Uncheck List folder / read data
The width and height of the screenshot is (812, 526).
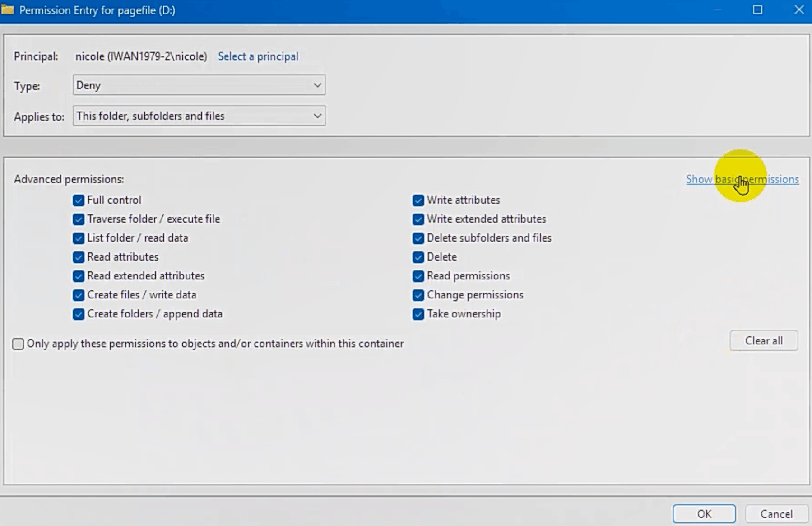(78, 238)
